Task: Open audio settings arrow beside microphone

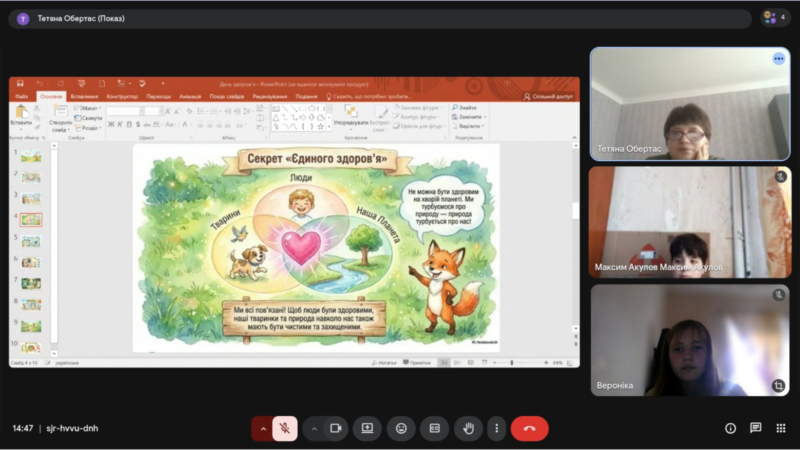Action: click(264, 428)
